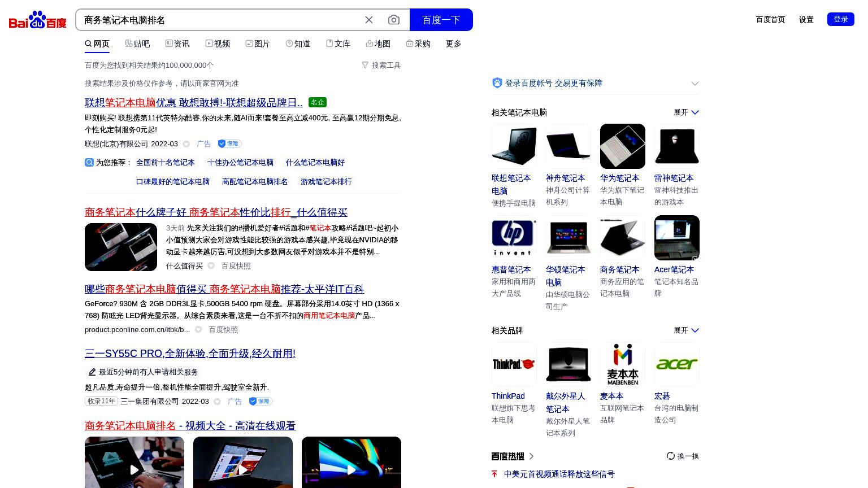Switch to the 地图 tab
868x488 pixels.
point(378,43)
